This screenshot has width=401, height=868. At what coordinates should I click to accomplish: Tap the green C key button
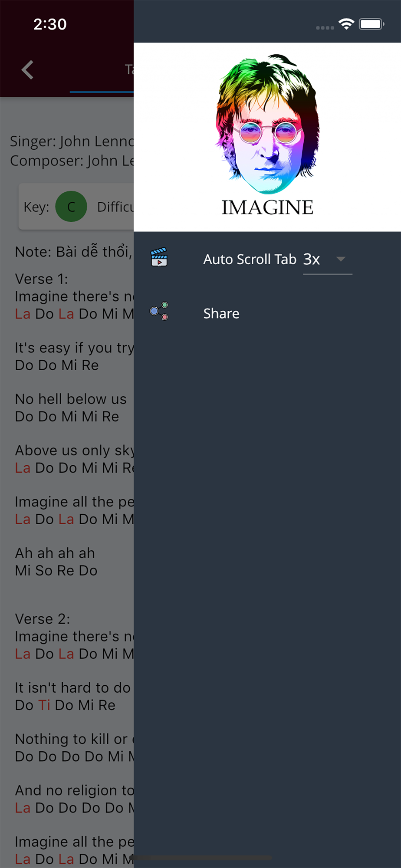(71, 207)
